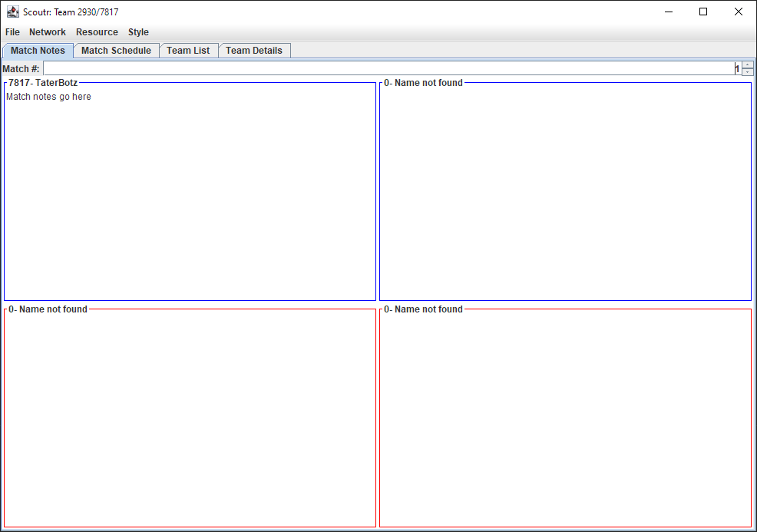Image resolution: width=757 pixels, height=532 pixels.
Task: Open the File menu
Action: point(12,32)
